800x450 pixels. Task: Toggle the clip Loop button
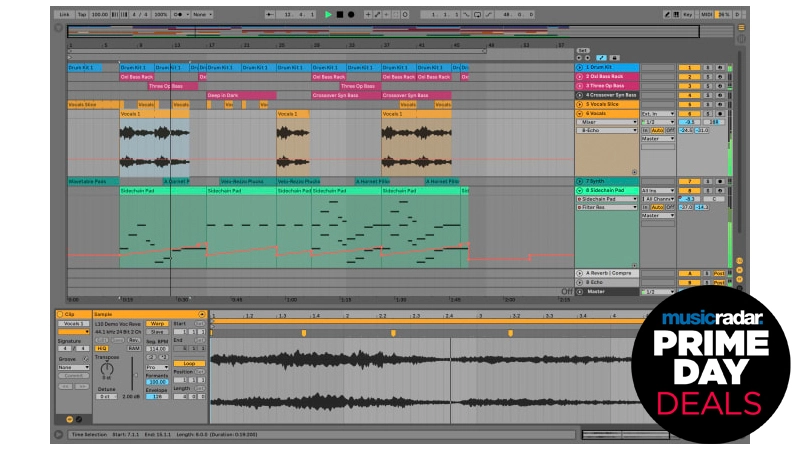[x=189, y=364]
